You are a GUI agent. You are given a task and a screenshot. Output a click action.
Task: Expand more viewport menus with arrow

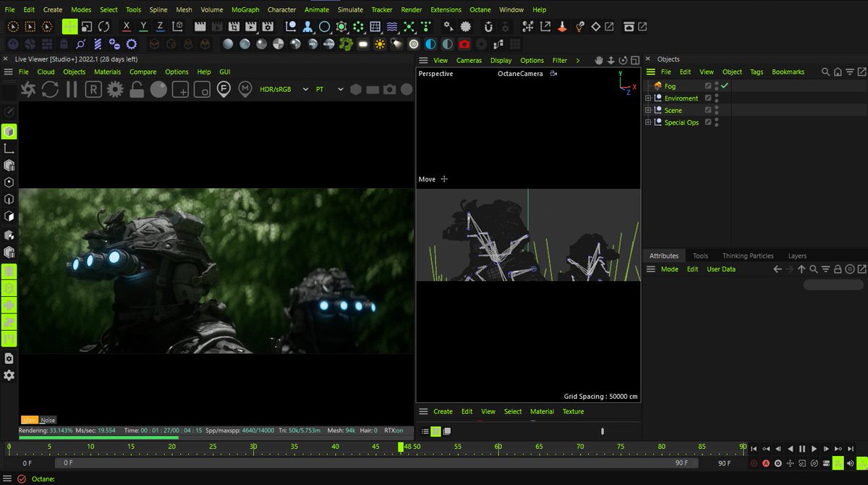coord(577,60)
